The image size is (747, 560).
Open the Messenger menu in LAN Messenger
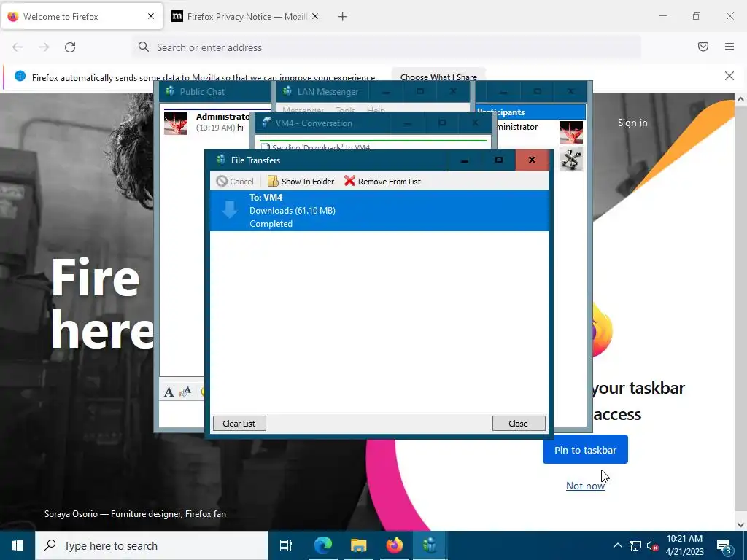pos(303,110)
